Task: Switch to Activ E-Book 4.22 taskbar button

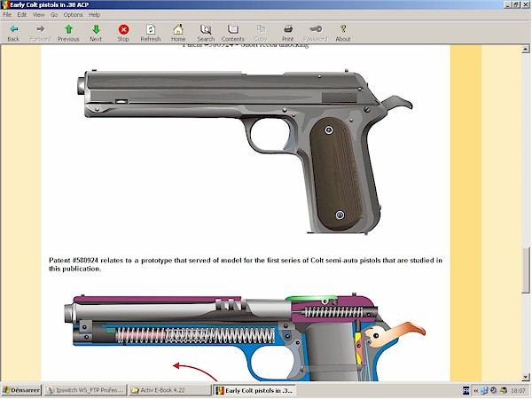Action: tap(170, 390)
